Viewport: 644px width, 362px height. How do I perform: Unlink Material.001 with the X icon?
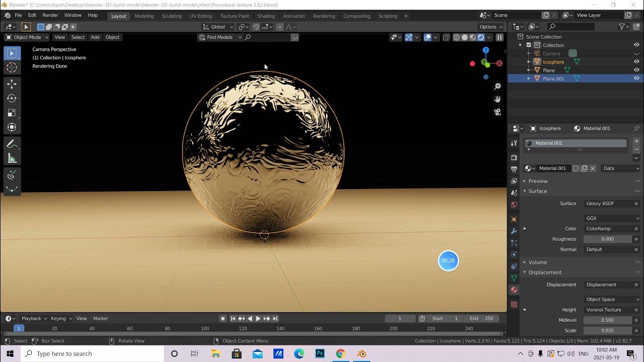pyautogui.click(x=593, y=168)
